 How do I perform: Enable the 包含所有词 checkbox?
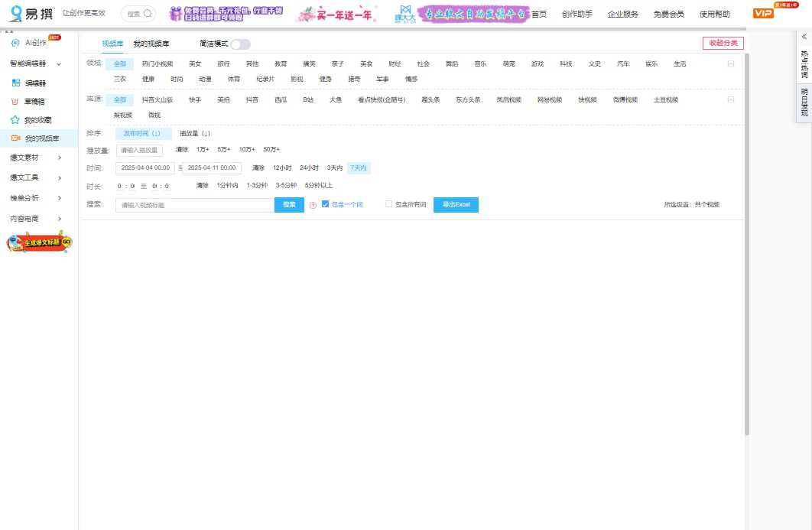point(389,205)
